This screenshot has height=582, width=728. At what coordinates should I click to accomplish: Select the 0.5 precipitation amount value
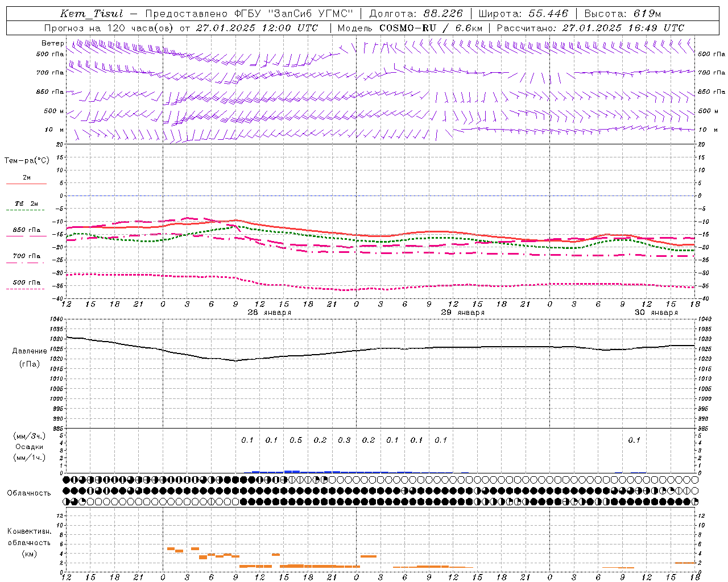point(296,440)
